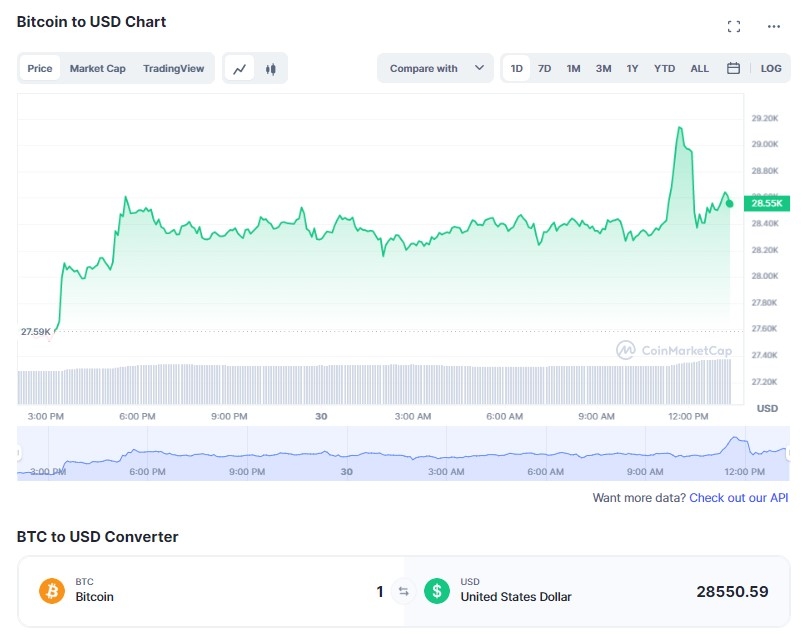This screenshot has width=802, height=636.
Task: Click the 30 date label on main chart axis
Action: (x=321, y=416)
